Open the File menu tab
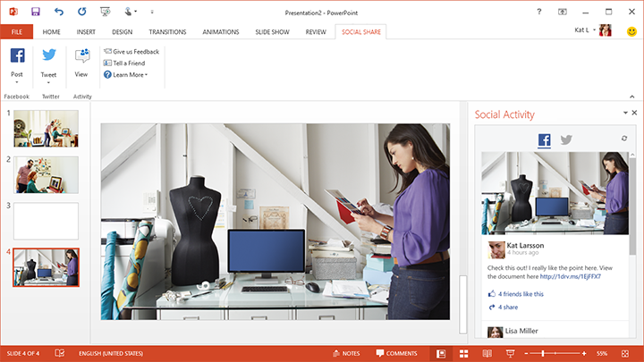The image size is (644, 362). 16,31
